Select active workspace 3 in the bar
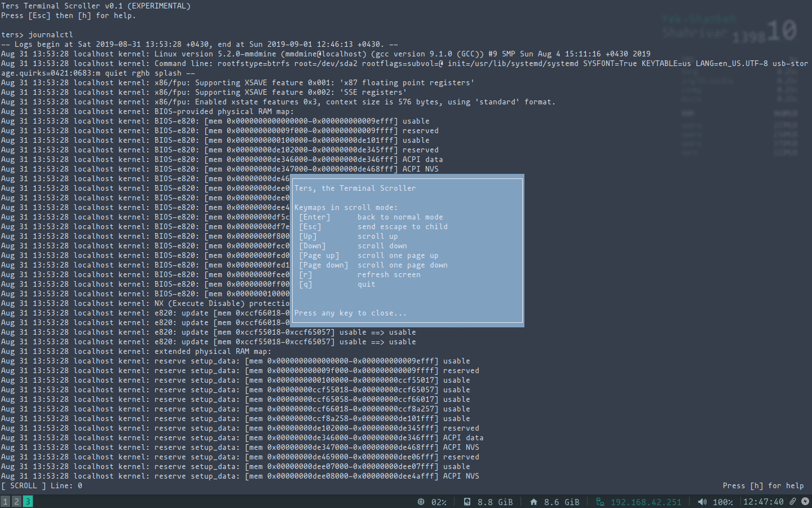Image resolution: width=812 pixels, height=508 pixels. 28,501
